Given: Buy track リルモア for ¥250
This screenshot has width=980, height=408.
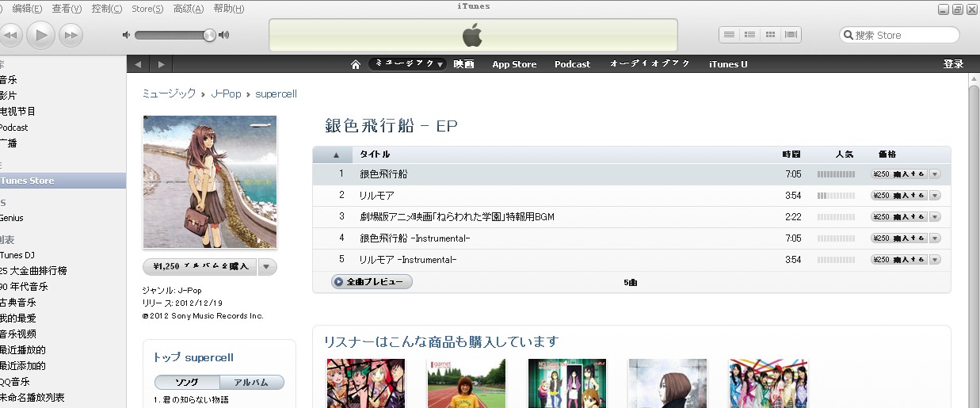Looking at the screenshot, I should pos(898,196).
